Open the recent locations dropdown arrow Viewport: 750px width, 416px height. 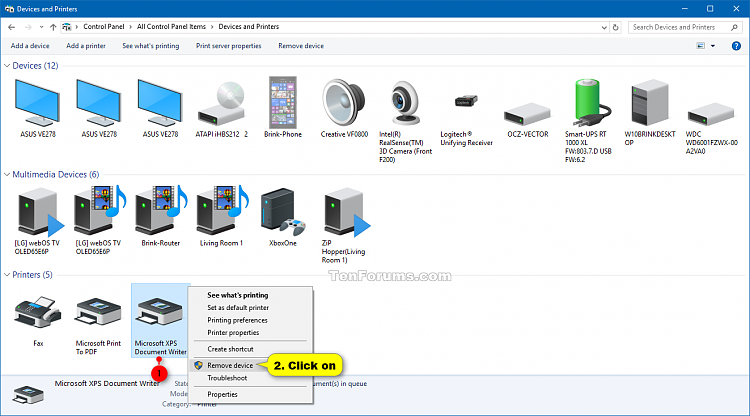(x=42, y=27)
